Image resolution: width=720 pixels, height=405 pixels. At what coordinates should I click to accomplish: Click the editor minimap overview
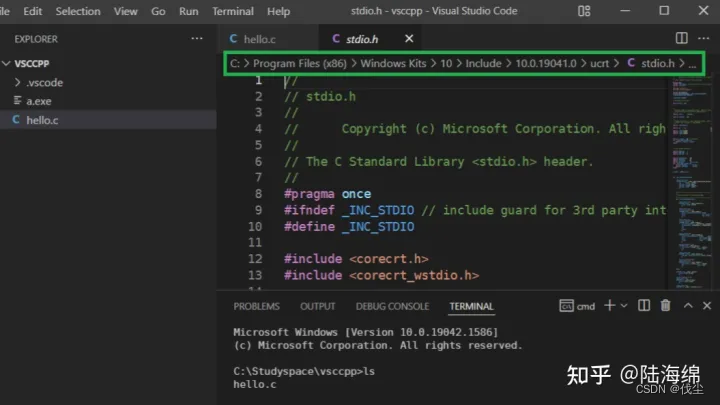point(691,183)
